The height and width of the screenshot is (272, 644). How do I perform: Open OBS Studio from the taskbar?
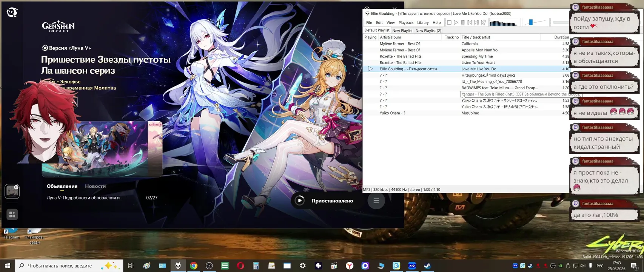tap(209, 266)
